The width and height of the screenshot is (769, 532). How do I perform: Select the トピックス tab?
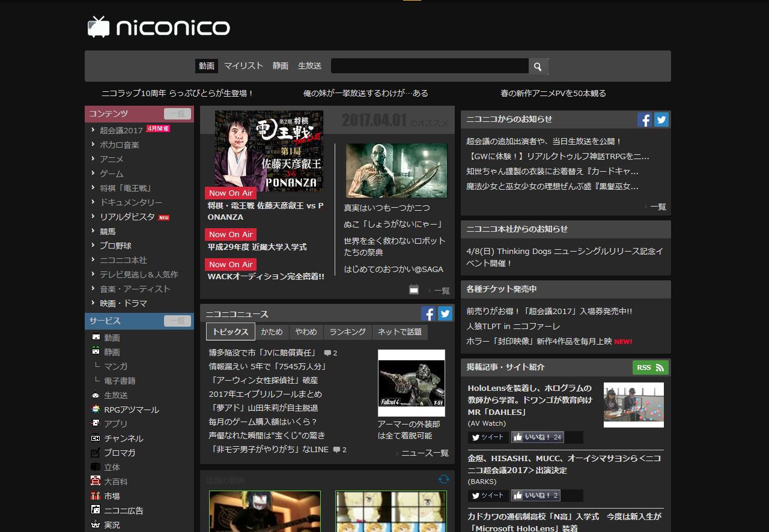tap(230, 331)
